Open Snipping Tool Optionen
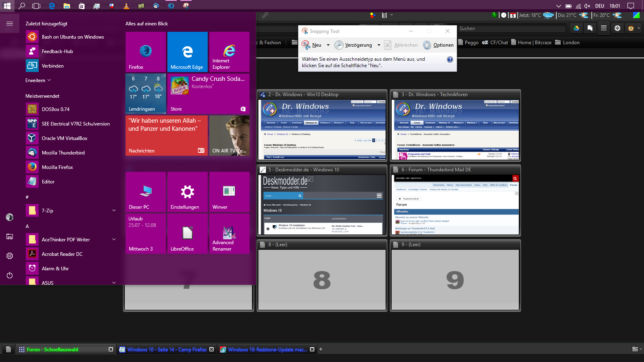644x362 pixels. [x=438, y=45]
